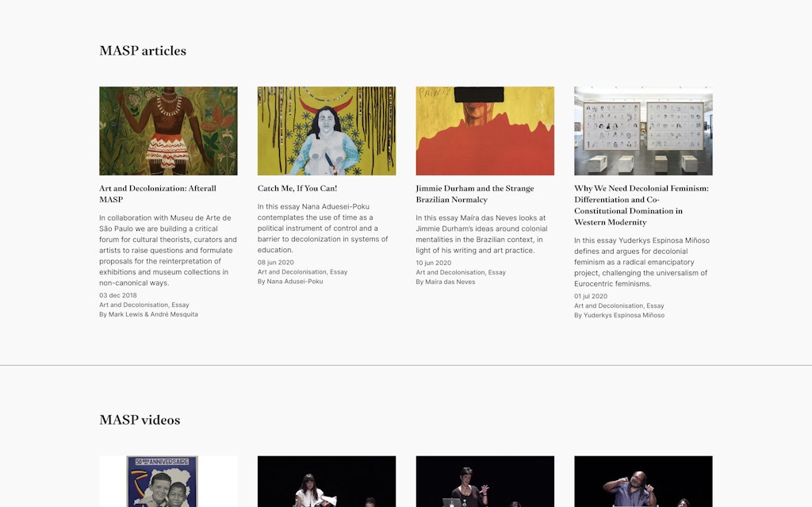This screenshot has height=507, width=812.
Task: Play the video with the 50th anniversary poster
Action: tap(168, 482)
